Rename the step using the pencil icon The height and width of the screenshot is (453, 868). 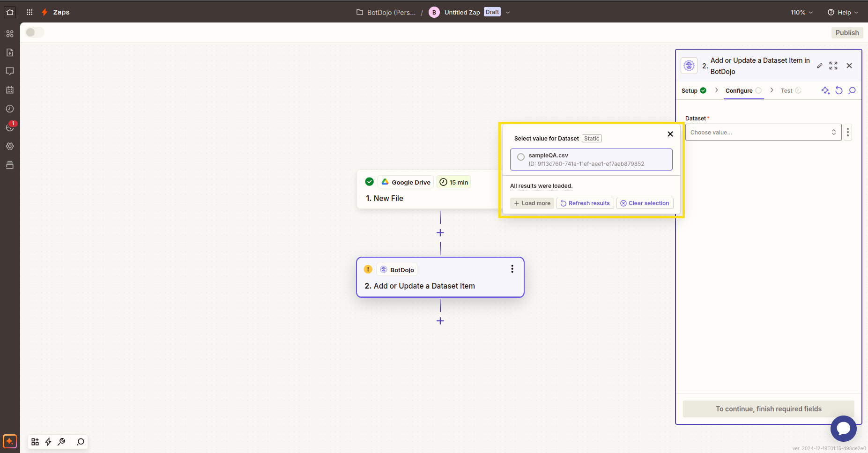(820, 66)
